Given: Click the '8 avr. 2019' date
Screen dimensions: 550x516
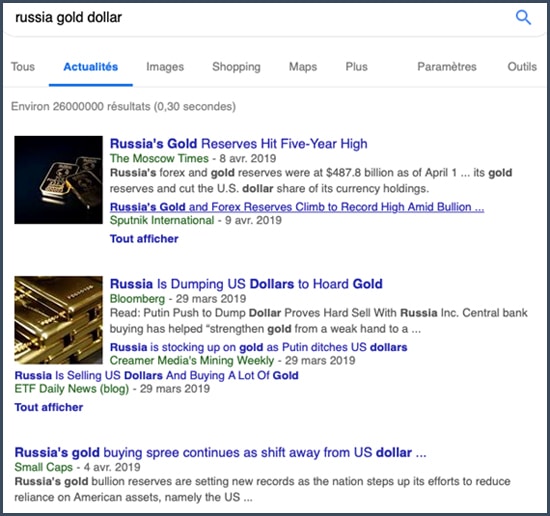Looking at the screenshot, I should 248,158.
